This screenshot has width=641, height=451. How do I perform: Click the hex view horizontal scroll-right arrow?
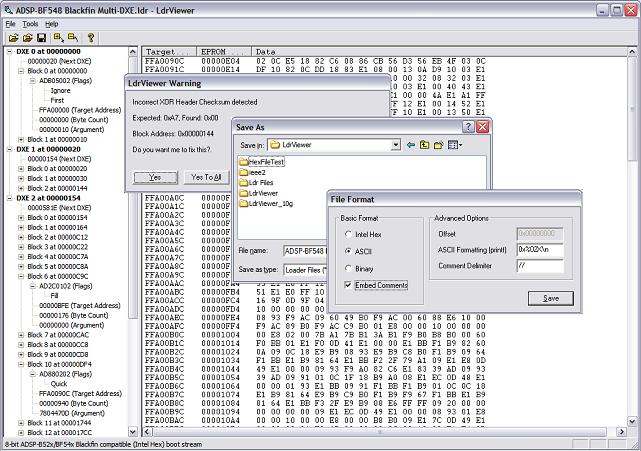click(621, 432)
